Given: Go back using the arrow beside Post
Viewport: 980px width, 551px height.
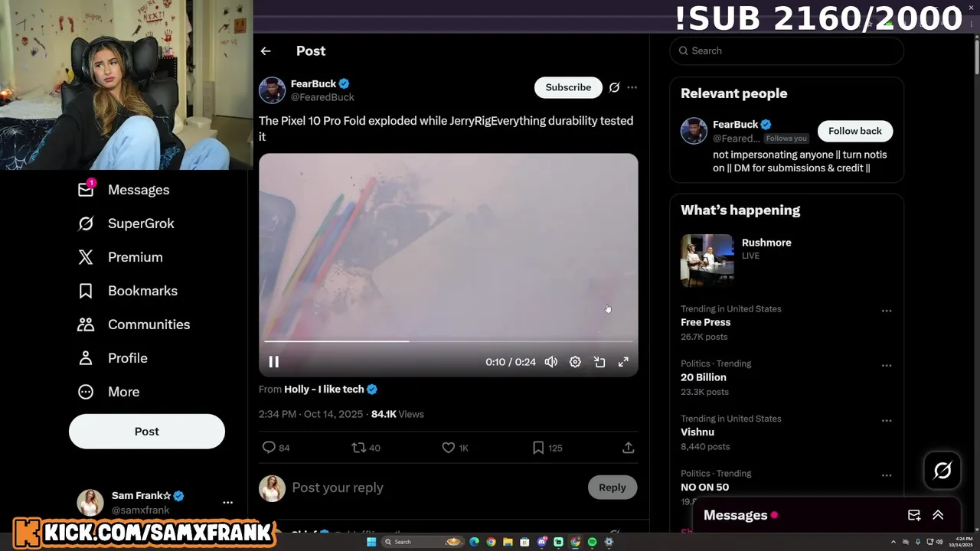Looking at the screenshot, I should click(266, 51).
